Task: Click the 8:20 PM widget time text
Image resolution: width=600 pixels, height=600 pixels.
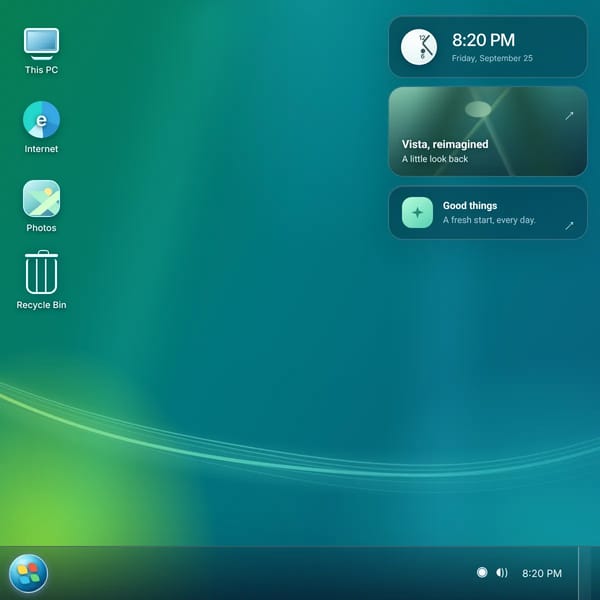Action: (483, 40)
